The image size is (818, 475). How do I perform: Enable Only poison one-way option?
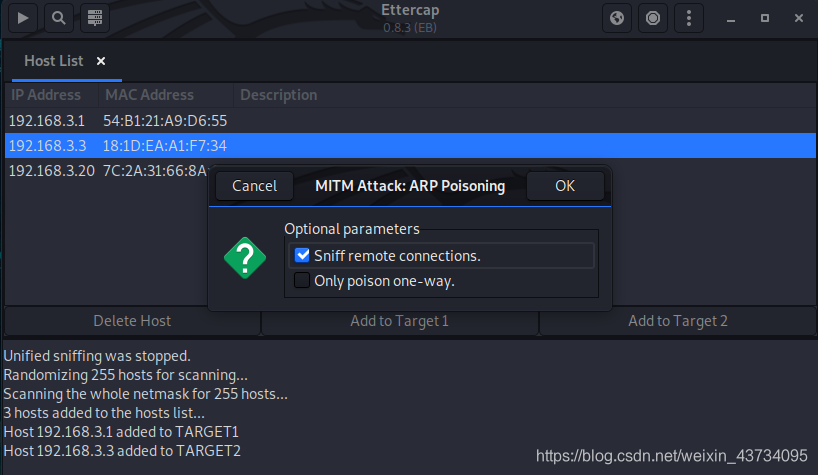tap(302, 281)
